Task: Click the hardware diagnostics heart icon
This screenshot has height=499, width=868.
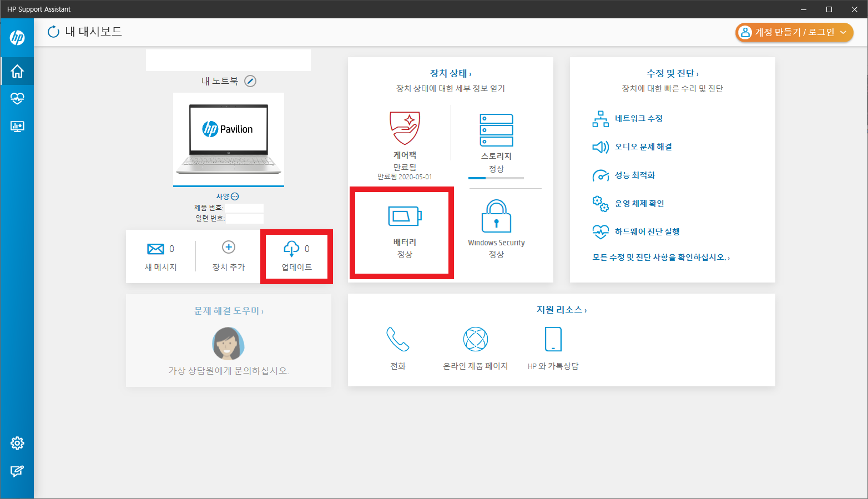Action: pyautogui.click(x=600, y=232)
